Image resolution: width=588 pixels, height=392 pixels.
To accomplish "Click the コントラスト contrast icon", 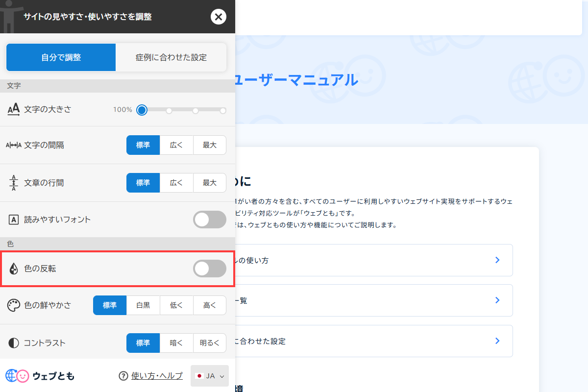I will (13, 343).
